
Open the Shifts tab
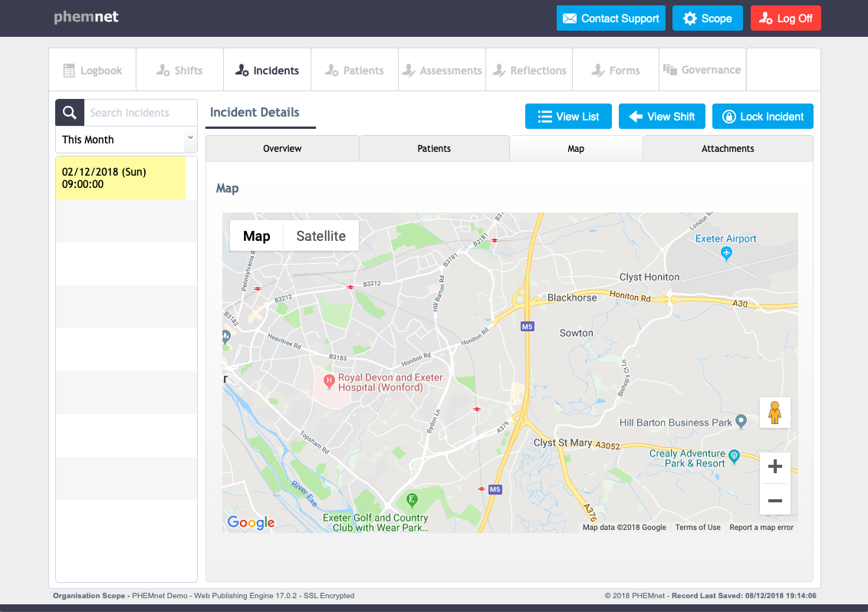point(180,70)
